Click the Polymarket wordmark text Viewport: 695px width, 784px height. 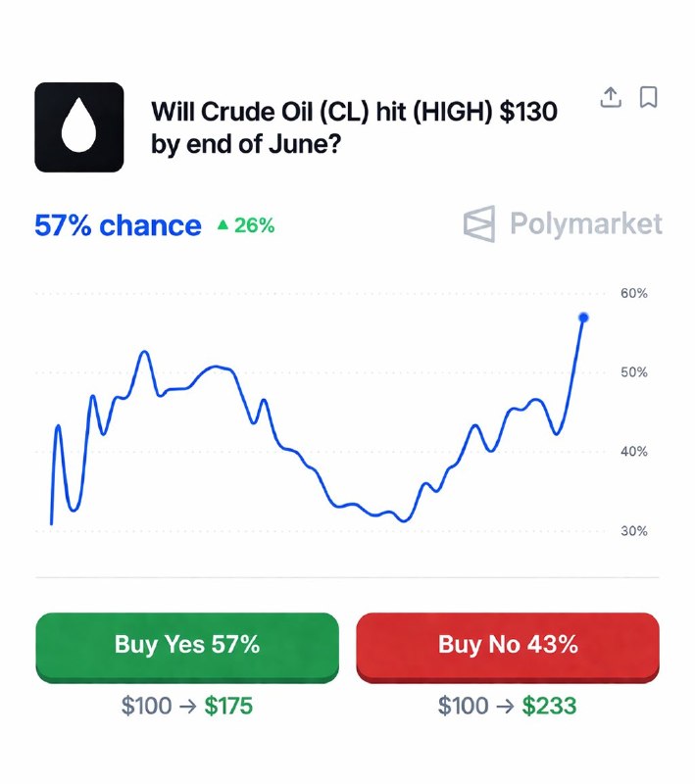click(x=585, y=223)
